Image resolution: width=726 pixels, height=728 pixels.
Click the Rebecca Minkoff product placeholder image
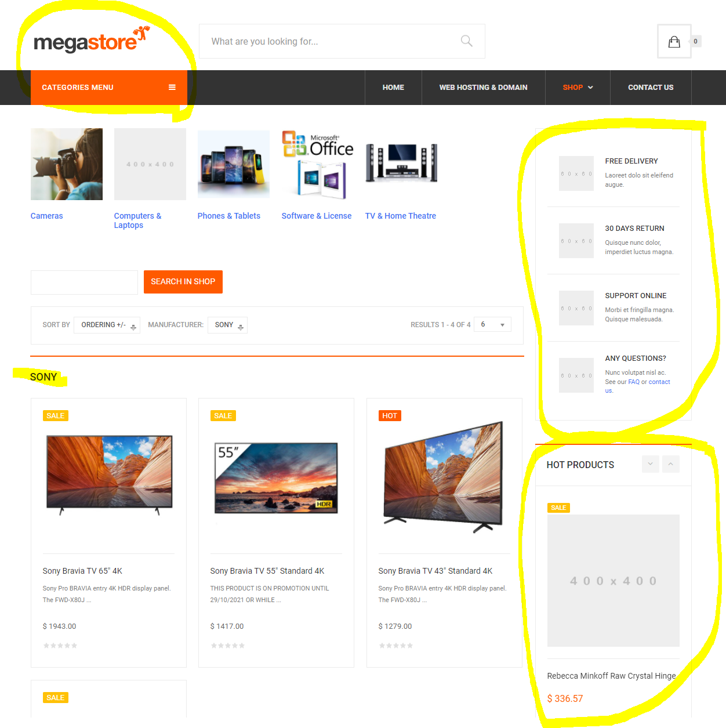point(614,581)
